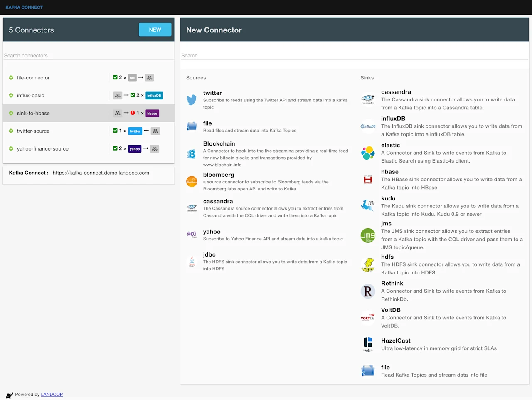Image resolution: width=532 pixels, height=400 pixels.
Task: Choose the bloomberg source connector title
Action: pyautogui.click(x=219, y=175)
